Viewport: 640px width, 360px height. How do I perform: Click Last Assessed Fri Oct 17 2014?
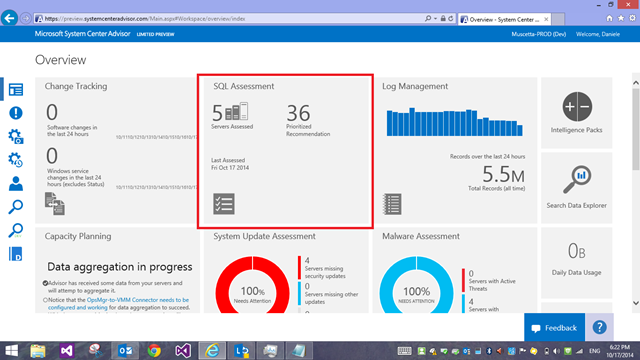pos(230,164)
